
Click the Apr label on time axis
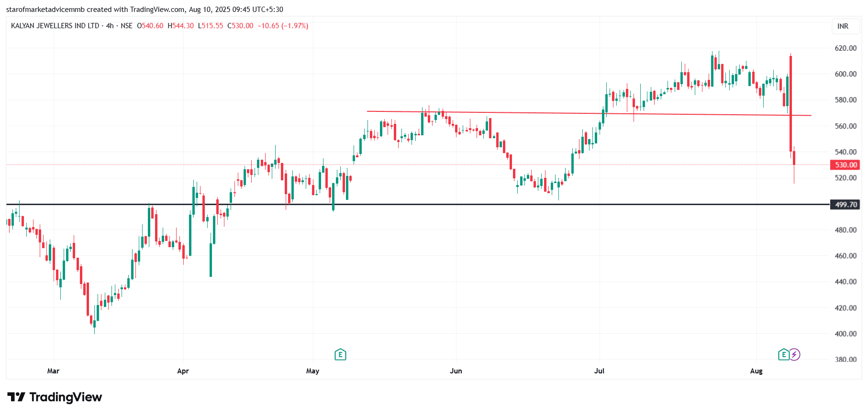coord(183,371)
